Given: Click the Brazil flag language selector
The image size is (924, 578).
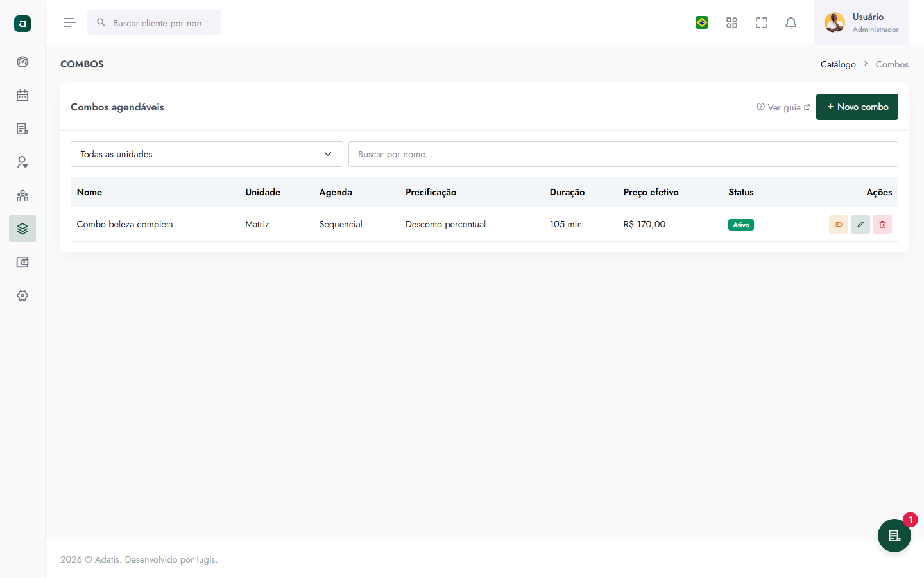Looking at the screenshot, I should pyautogui.click(x=702, y=22).
